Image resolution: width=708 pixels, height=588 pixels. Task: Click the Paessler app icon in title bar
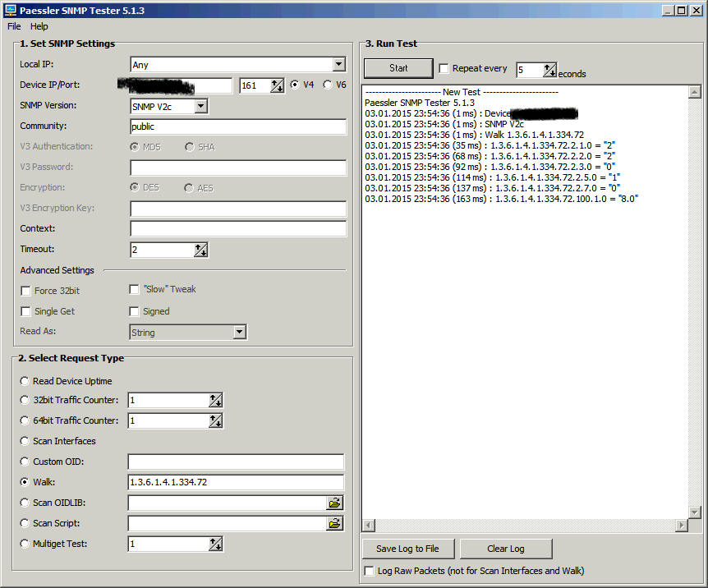[10, 10]
